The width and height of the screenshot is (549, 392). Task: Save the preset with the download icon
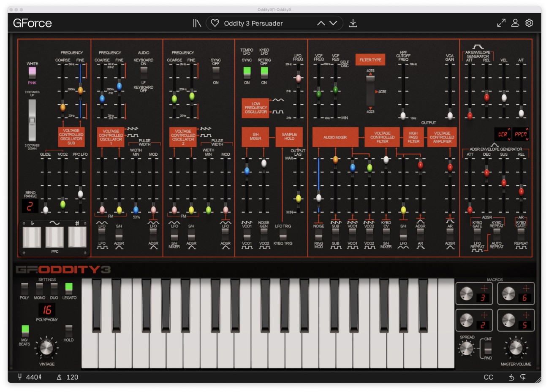point(353,23)
